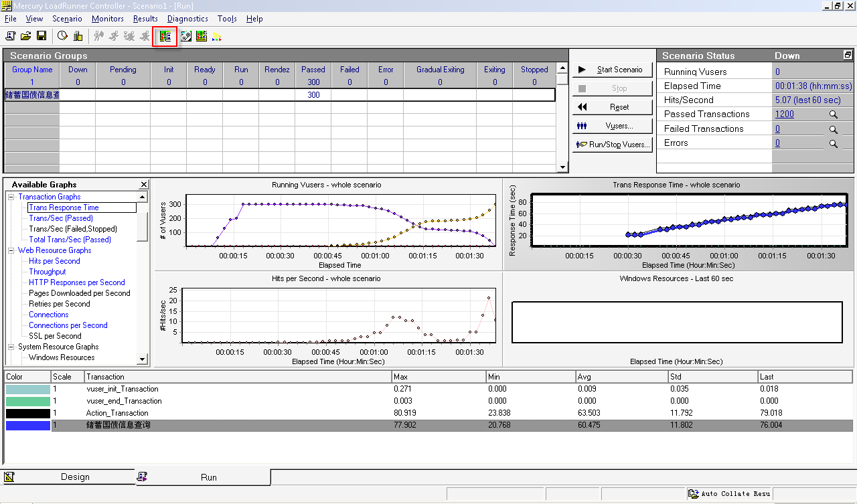Viewport: 857px width, 504px height.
Task: Collapse the Transaction Graphs tree node
Action: (x=11, y=197)
